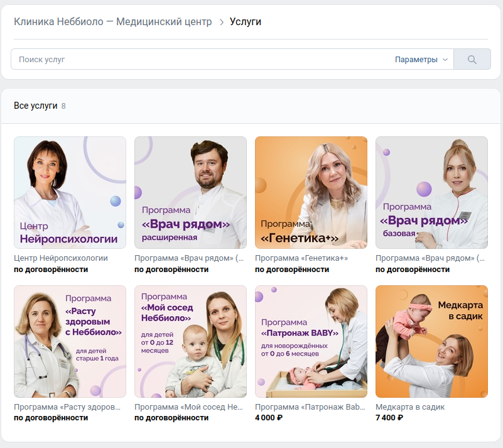Open Клиника Неббиоло — Медицинский центр breadcrumb link
503x448 pixels.
click(x=113, y=21)
